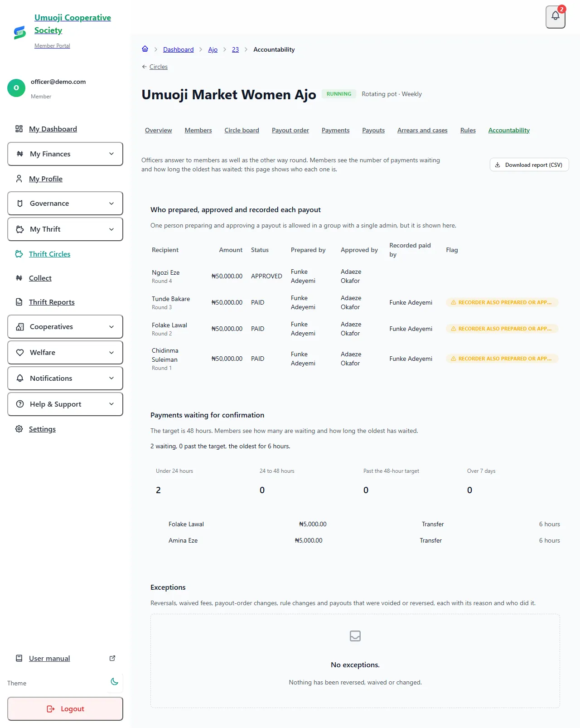Screen dimensions: 580x728
Task: Click the My Dashboard grid icon
Action: pyautogui.click(x=19, y=129)
